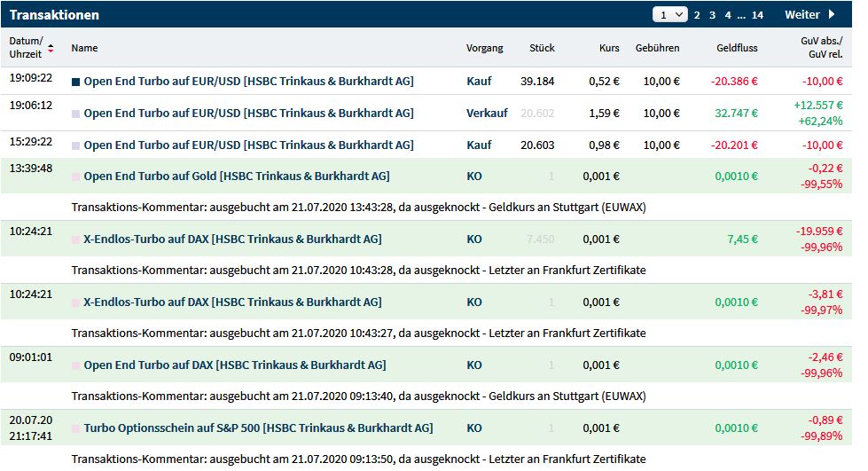Click the square marker beside Open End Turbo auf DAX

(75, 365)
